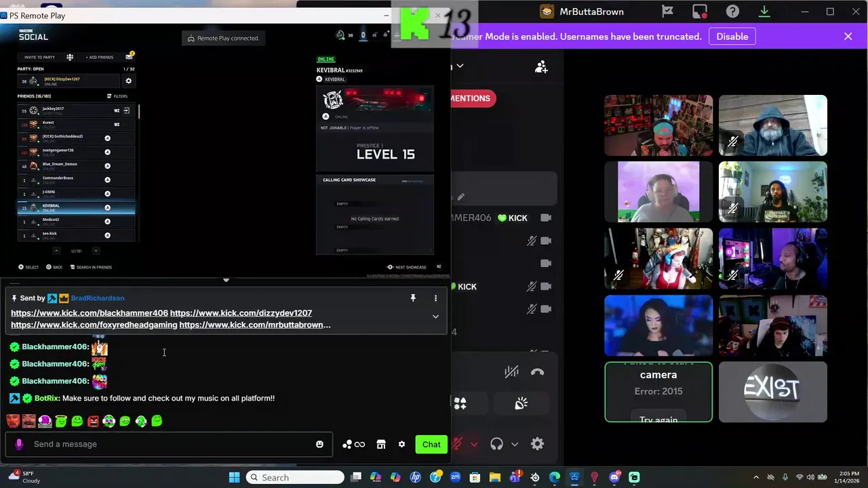
Task: Toggle Discord noise suppression
Action: click(x=511, y=371)
